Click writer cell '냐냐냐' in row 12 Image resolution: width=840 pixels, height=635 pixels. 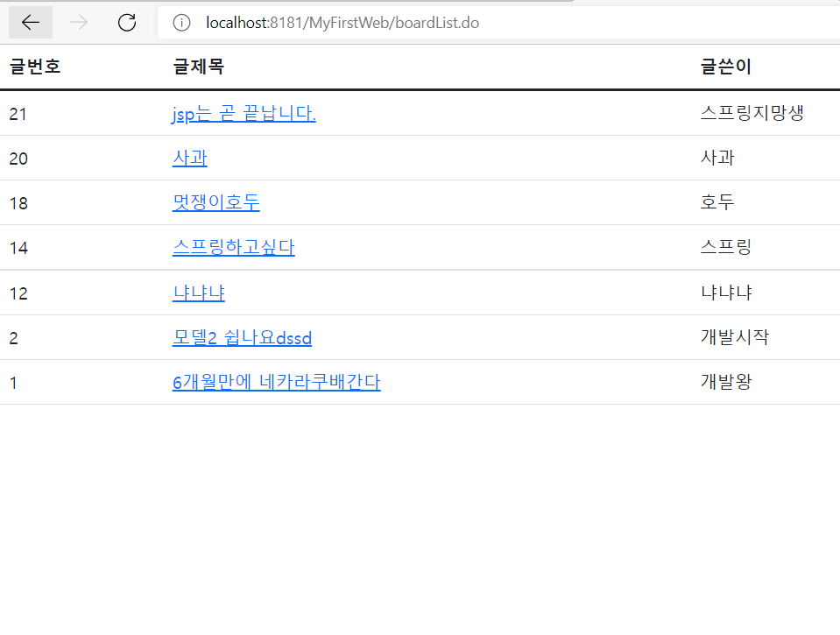pyautogui.click(x=726, y=292)
